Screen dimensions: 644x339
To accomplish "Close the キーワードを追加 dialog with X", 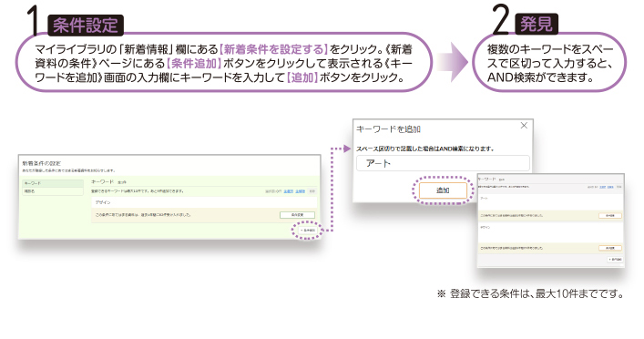I will click(x=524, y=126).
